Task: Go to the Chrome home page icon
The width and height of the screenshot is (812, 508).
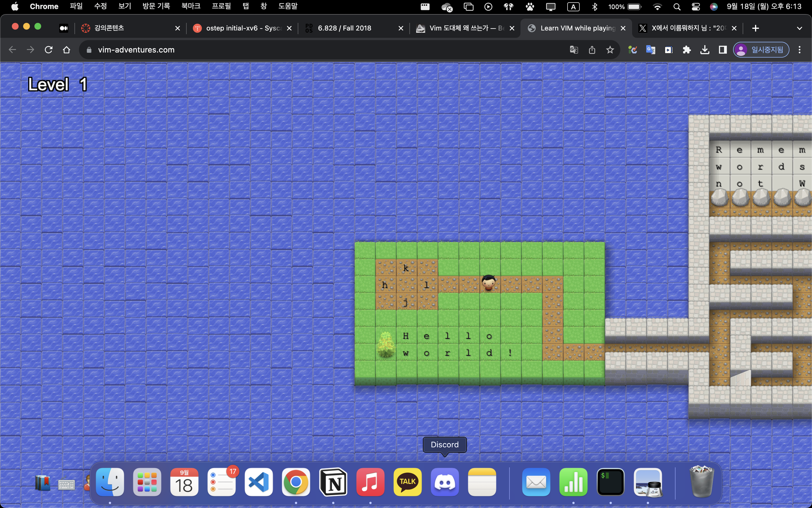Action: coord(67,50)
